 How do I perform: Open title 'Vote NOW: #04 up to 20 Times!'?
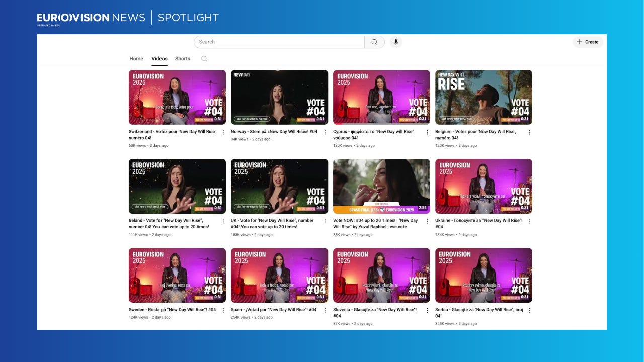coord(375,223)
